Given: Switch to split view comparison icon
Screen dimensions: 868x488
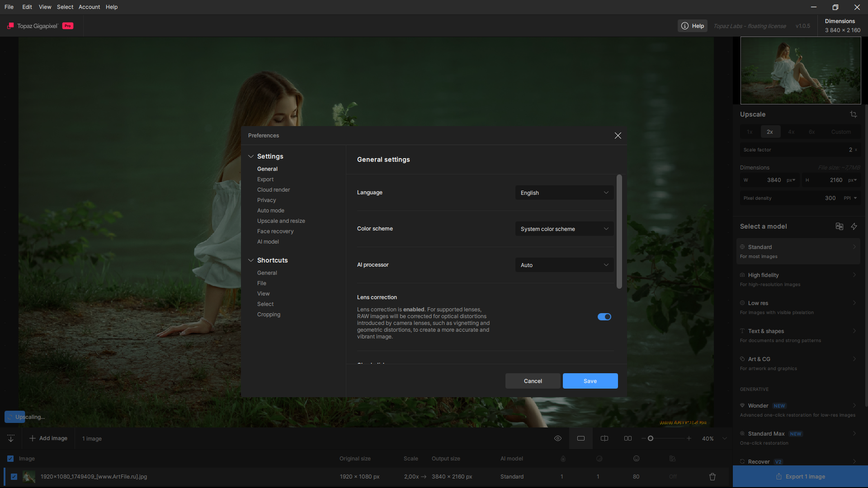Looking at the screenshot, I should tap(604, 438).
